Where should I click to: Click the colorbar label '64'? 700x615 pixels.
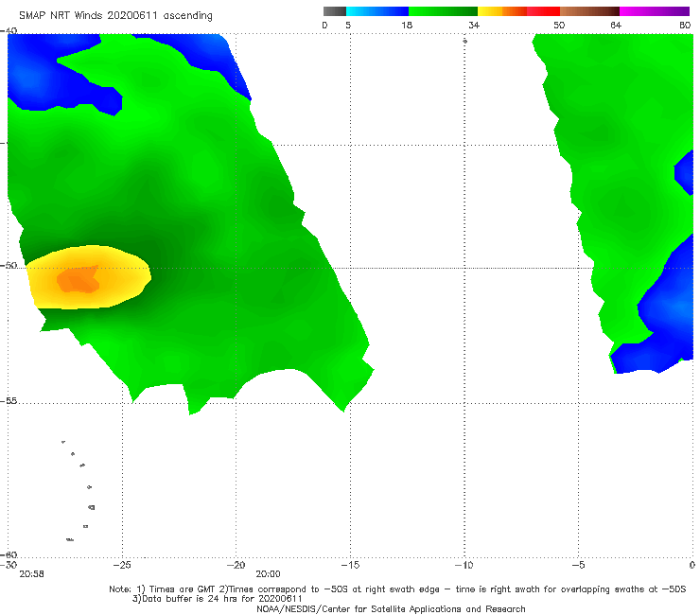(x=616, y=25)
